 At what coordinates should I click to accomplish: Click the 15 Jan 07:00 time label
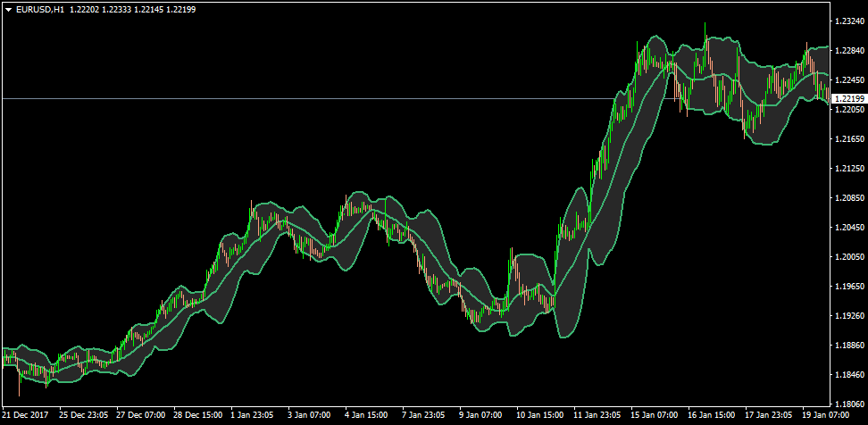click(x=655, y=414)
